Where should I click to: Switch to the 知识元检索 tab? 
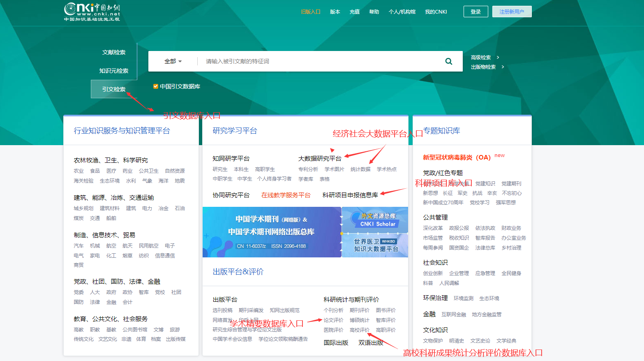point(114,71)
